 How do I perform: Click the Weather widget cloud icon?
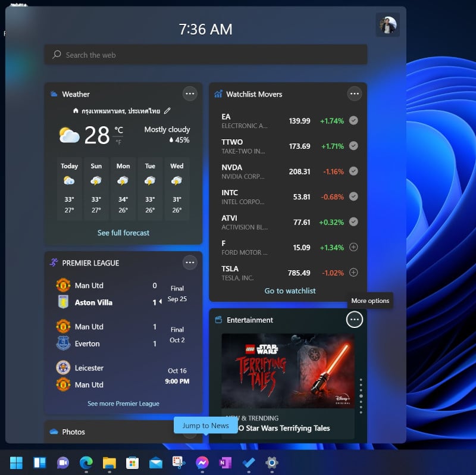[54, 94]
